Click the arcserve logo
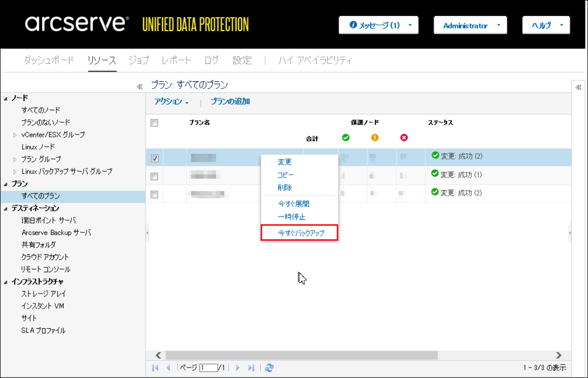Image resolution: width=588 pixels, height=378 pixels. click(x=77, y=24)
